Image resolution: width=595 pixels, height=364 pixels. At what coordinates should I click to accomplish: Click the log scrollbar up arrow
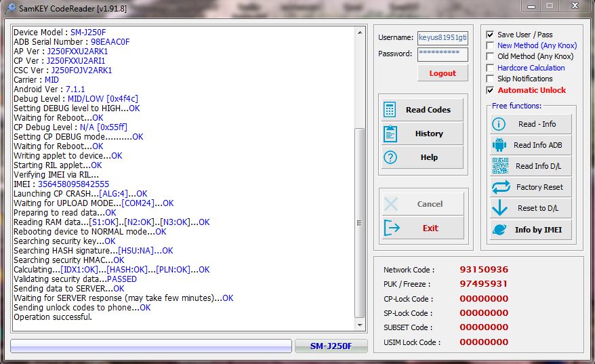coord(359,33)
